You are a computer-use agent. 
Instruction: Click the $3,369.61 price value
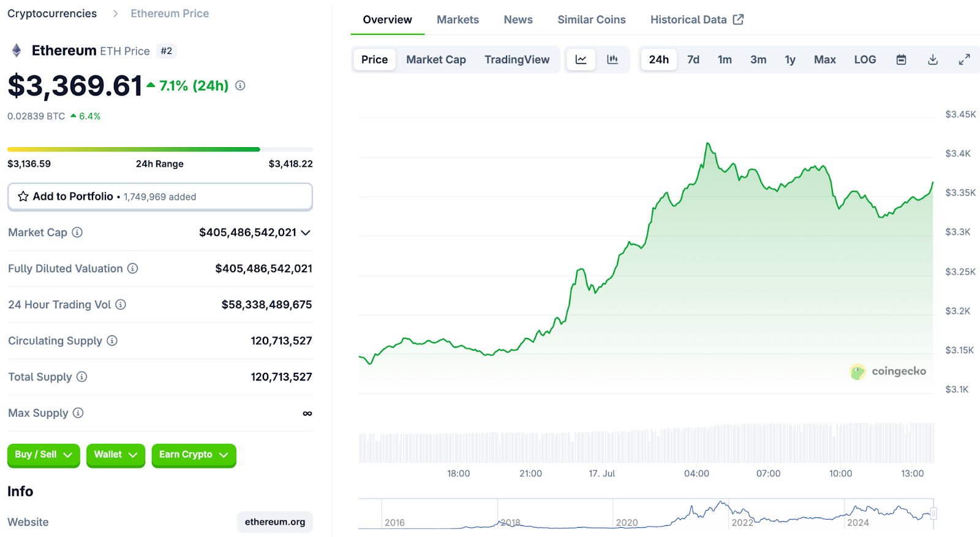click(75, 86)
